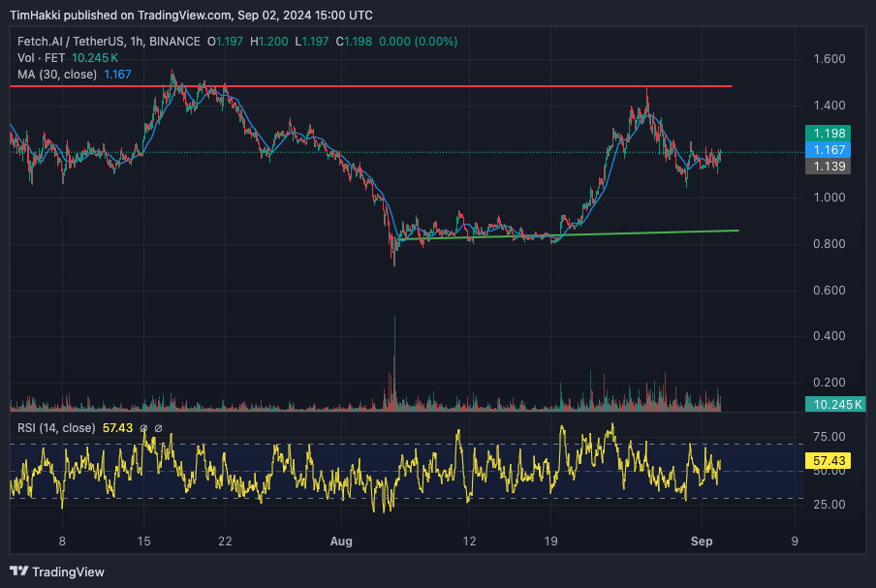Click the 1.000 price axis label

829,198
